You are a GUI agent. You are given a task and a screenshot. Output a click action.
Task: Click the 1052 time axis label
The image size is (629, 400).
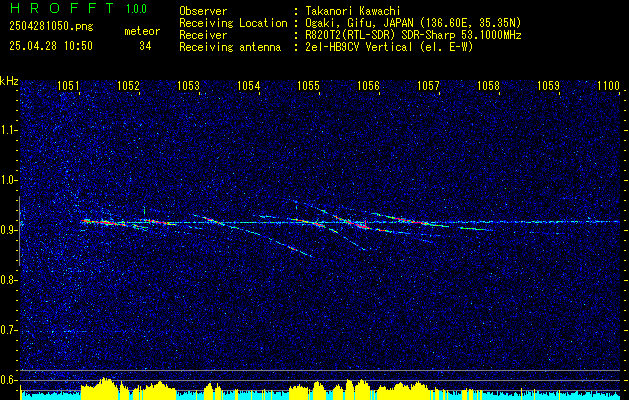point(128,85)
